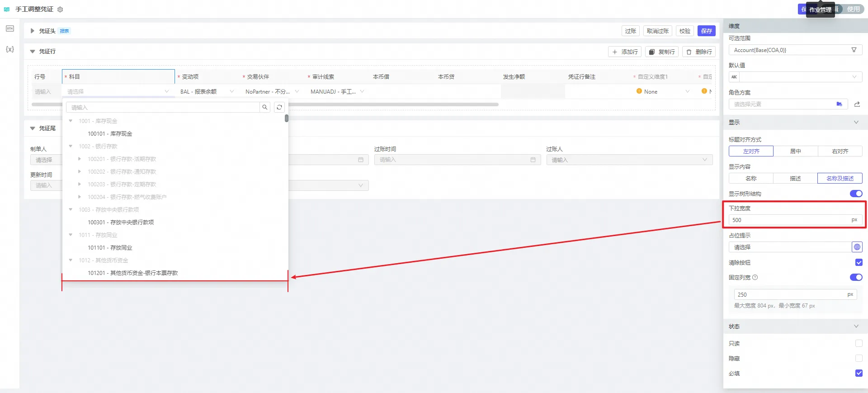Click the settings gear next to 手工调整凭证
Viewport: 868px width, 393px height.
click(x=60, y=9)
